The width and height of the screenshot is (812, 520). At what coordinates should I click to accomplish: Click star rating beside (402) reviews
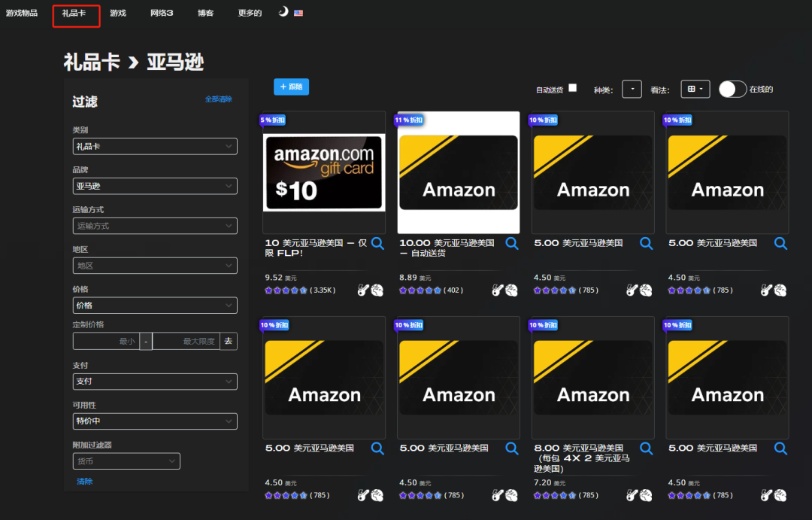coord(420,290)
